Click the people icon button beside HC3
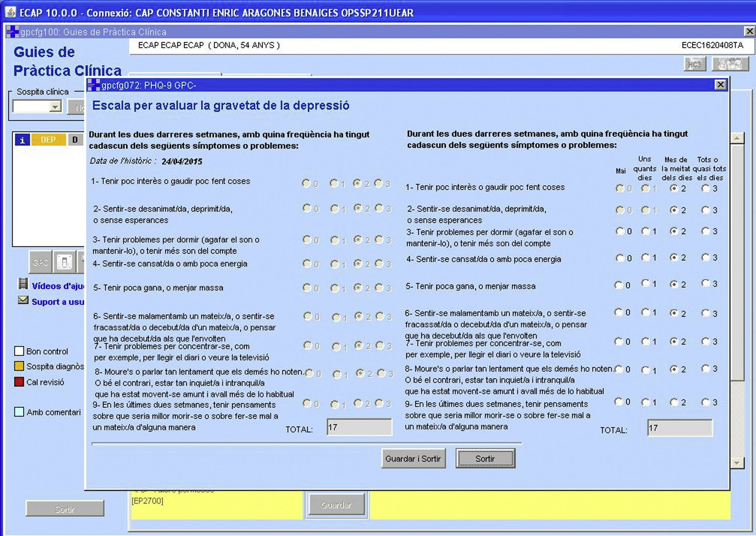756x536 pixels. (x=730, y=64)
